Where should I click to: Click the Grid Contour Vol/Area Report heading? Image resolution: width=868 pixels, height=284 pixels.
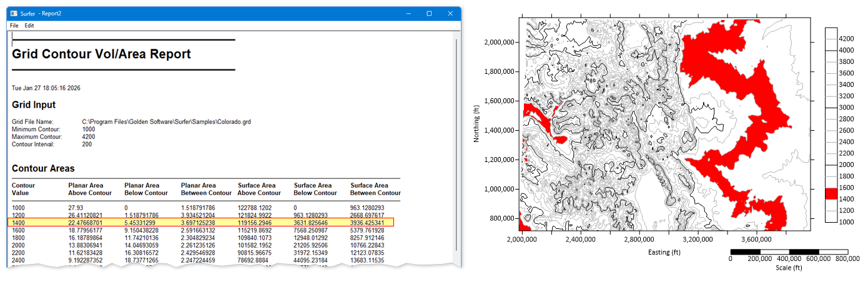pyautogui.click(x=101, y=54)
